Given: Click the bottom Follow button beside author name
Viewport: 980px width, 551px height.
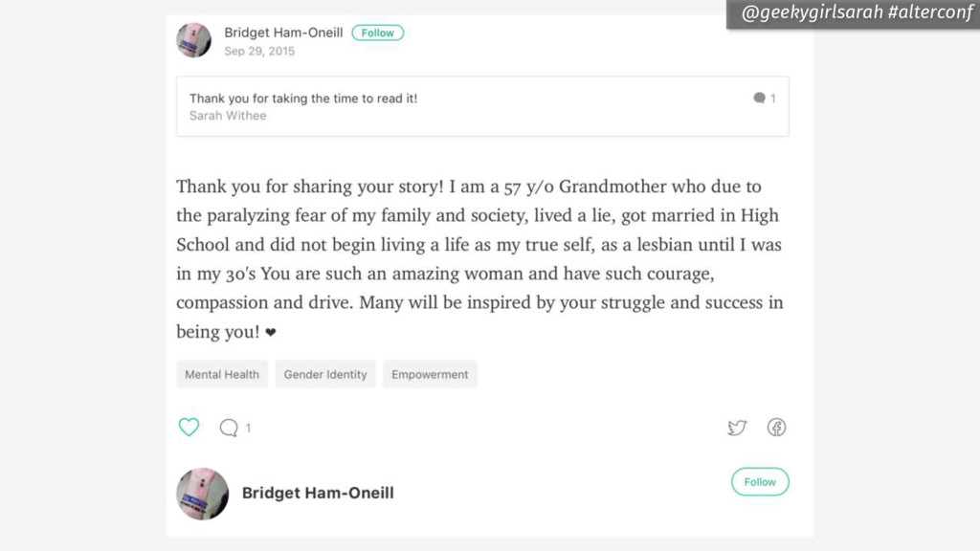Looking at the screenshot, I should click(760, 482).
